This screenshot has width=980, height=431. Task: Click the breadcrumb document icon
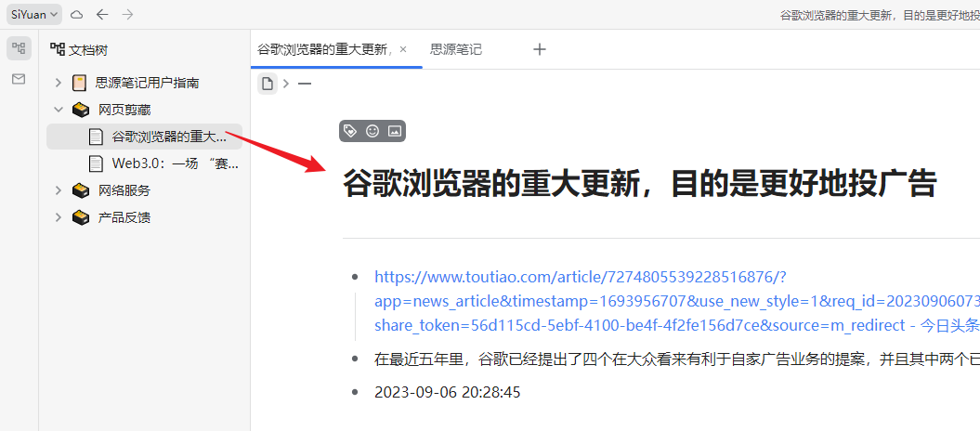(x=268, y=83)
